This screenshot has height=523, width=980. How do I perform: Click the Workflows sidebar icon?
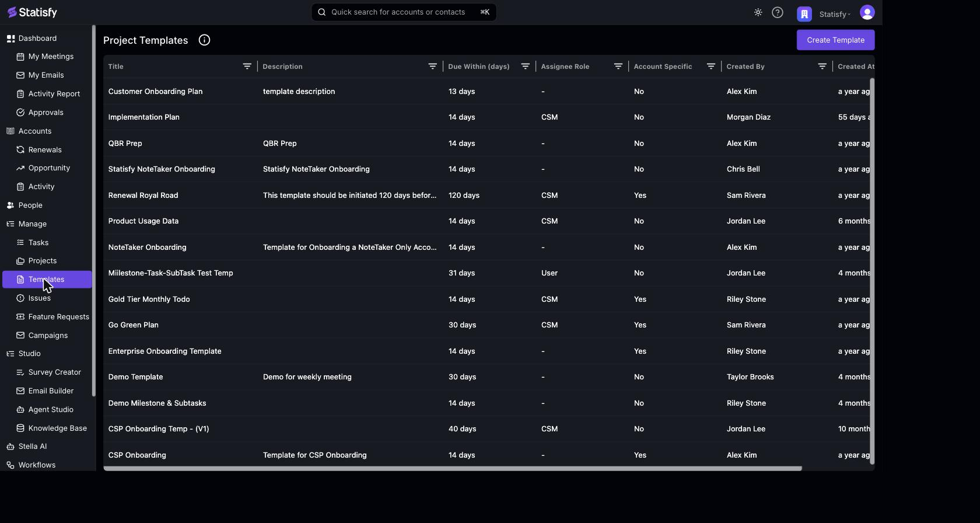pos(10,465)
